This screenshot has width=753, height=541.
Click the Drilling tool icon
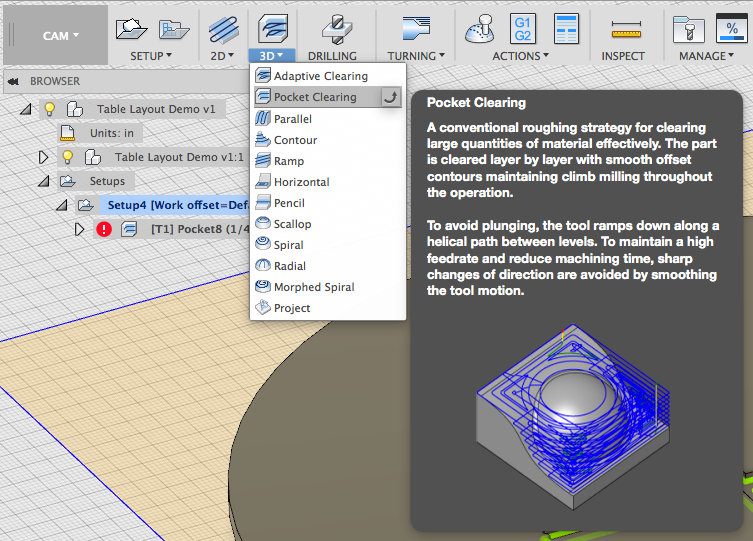pyautogui.click(x=337, y=29)
